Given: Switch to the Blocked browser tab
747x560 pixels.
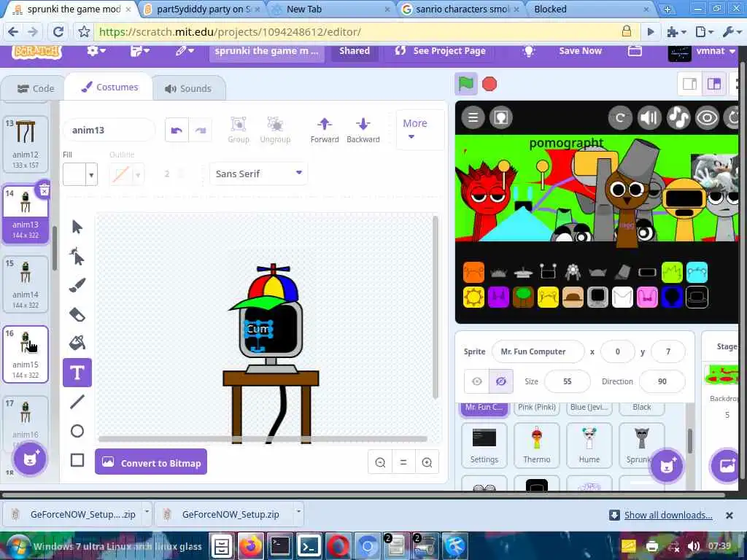Looking at the screenshot, I should point(591,9).
